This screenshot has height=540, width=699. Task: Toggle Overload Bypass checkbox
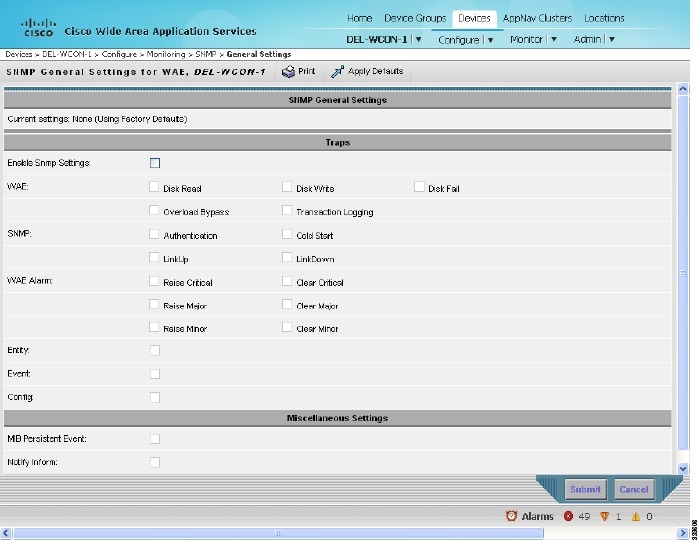coord(154,210)
